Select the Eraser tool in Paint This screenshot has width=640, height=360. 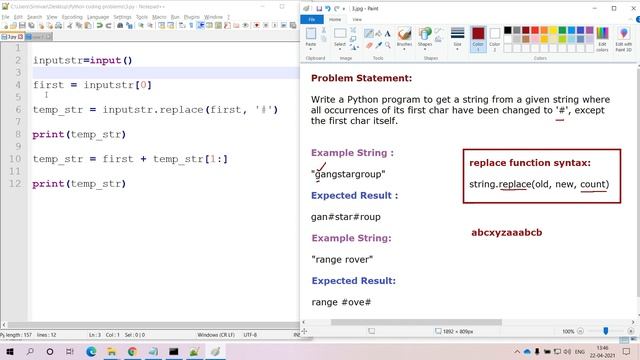(x=369, y=45)
